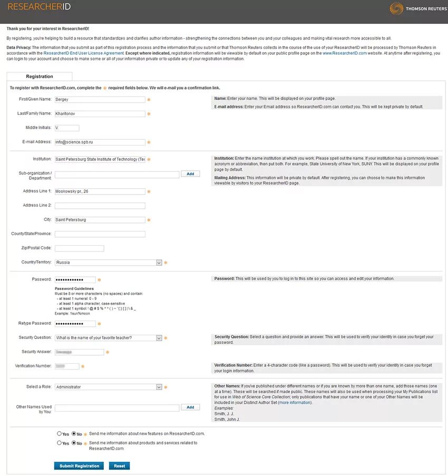Select No for new features emails
The height and width of the screenshot is (476, 448).
click(73, 433)
